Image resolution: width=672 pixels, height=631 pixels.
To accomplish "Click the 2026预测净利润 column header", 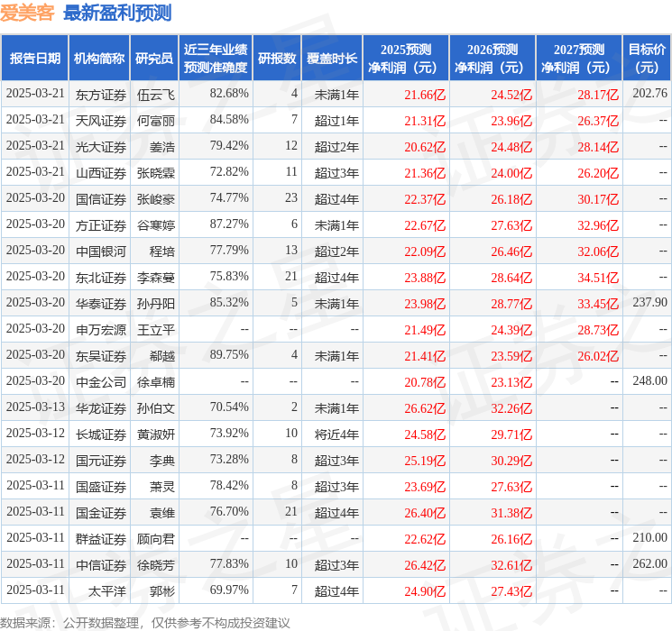I will point(492,59).
